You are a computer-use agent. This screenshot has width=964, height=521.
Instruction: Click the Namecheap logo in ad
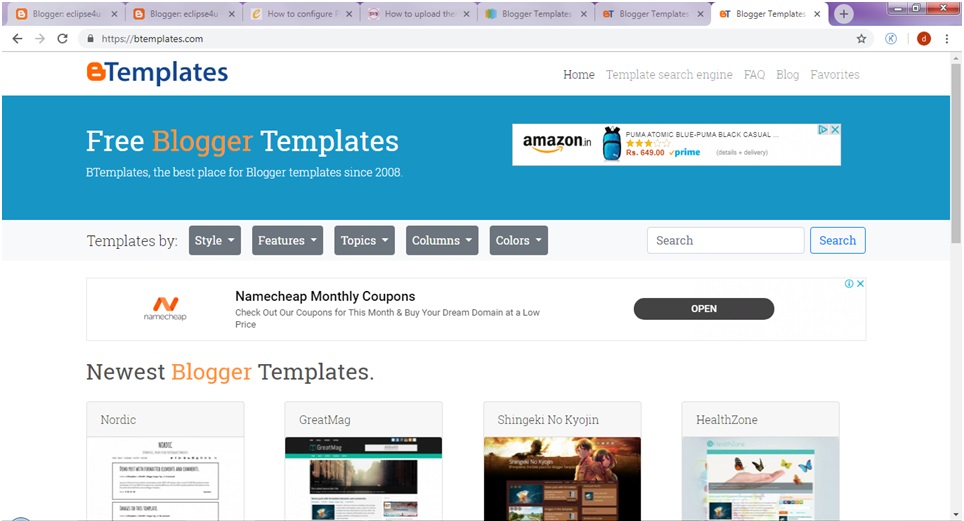(x=165, y=308)
